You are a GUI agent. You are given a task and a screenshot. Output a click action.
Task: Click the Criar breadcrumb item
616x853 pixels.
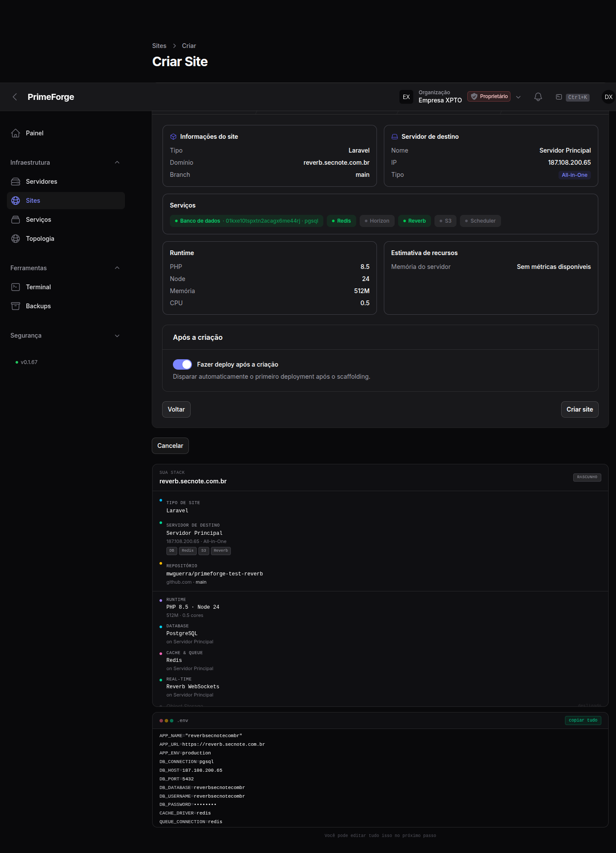pos(189,46)
